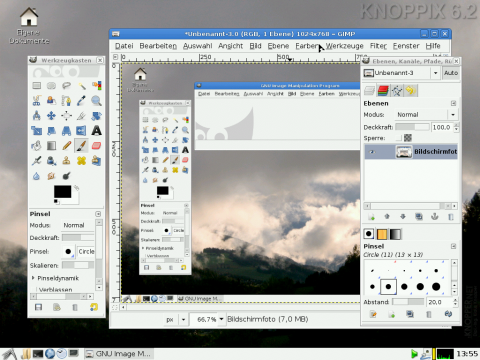This screenshot has width=480, height=360.
Task: Swap foreground and background colors arrow
Action: [x=76, y=188]
